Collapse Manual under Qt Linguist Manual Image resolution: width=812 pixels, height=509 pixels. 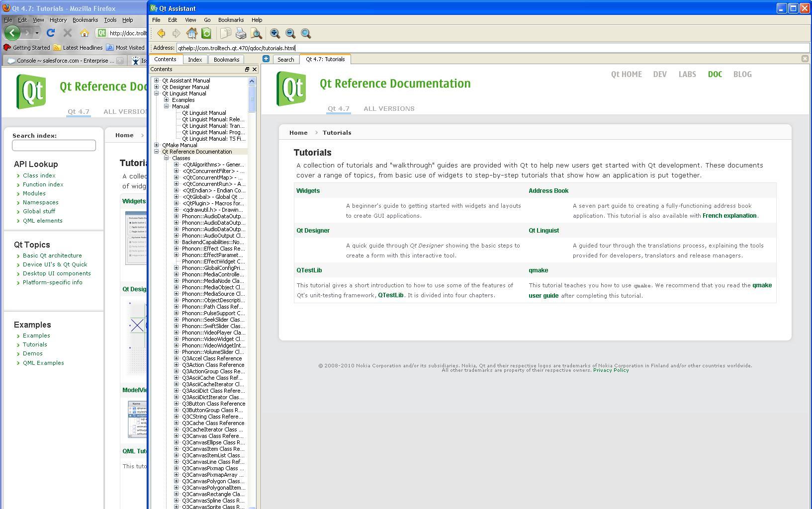pos(167,106)
